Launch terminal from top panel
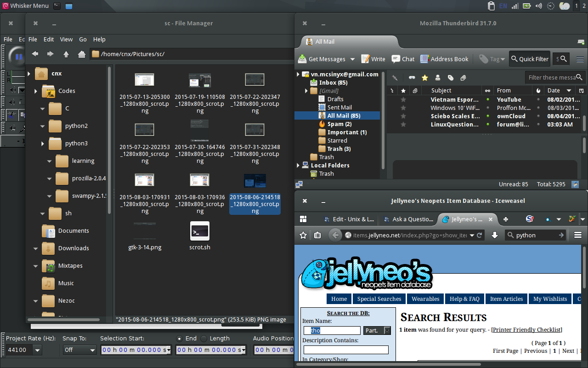 click(x=57, y=6)
